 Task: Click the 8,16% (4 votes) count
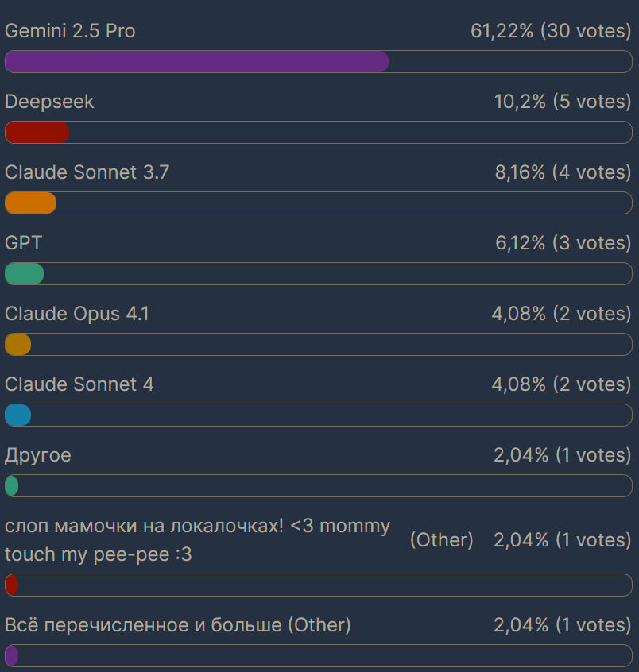(x=563, y=172)
